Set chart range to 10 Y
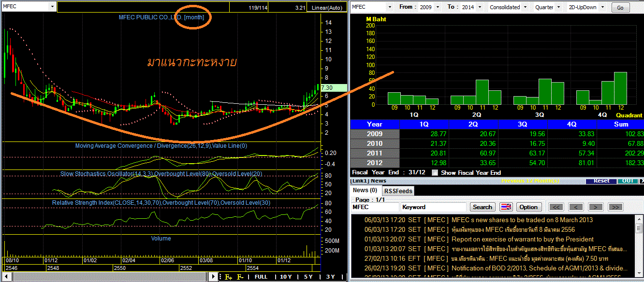This screenshot has width=644, height=282. pos(286,277)
